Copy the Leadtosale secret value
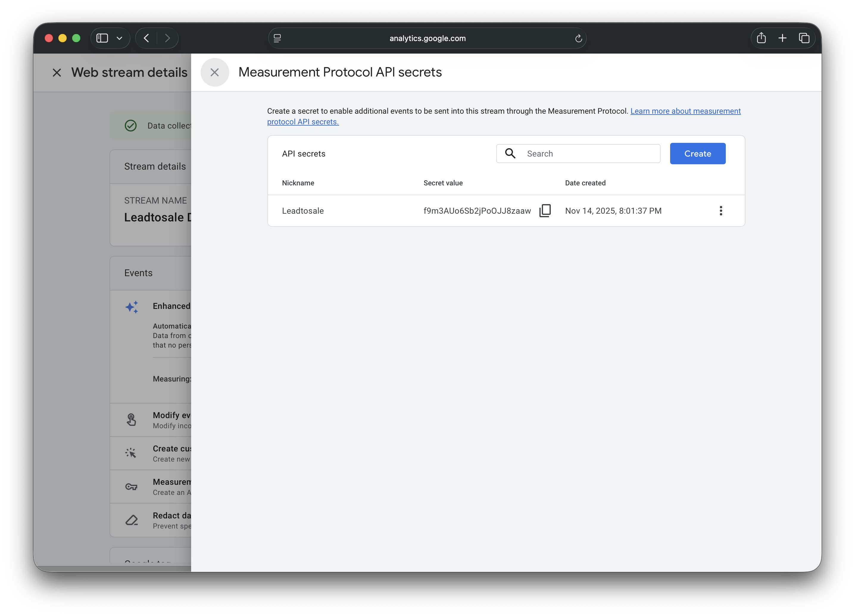Viewport: 855px width, 616px height. click(545, 211)
